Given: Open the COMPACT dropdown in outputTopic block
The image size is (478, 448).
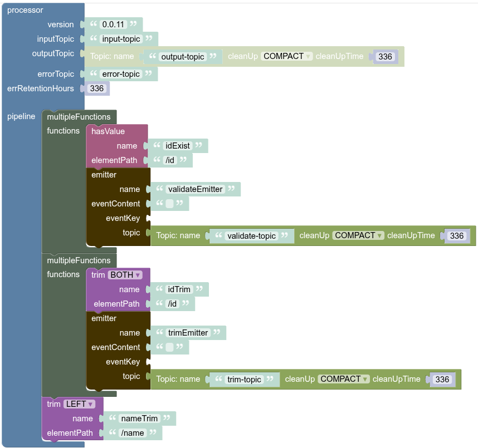Looking at the screenshot, I should click(x=286, y=56).
